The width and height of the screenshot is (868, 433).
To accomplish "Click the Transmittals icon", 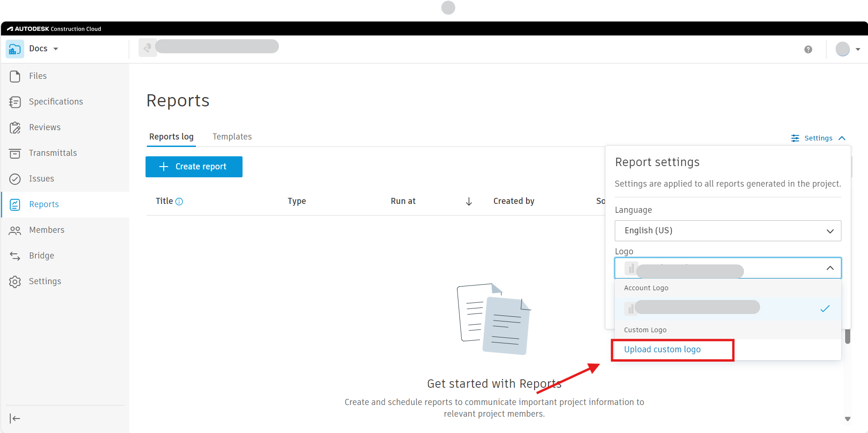I will pos(14,153).
